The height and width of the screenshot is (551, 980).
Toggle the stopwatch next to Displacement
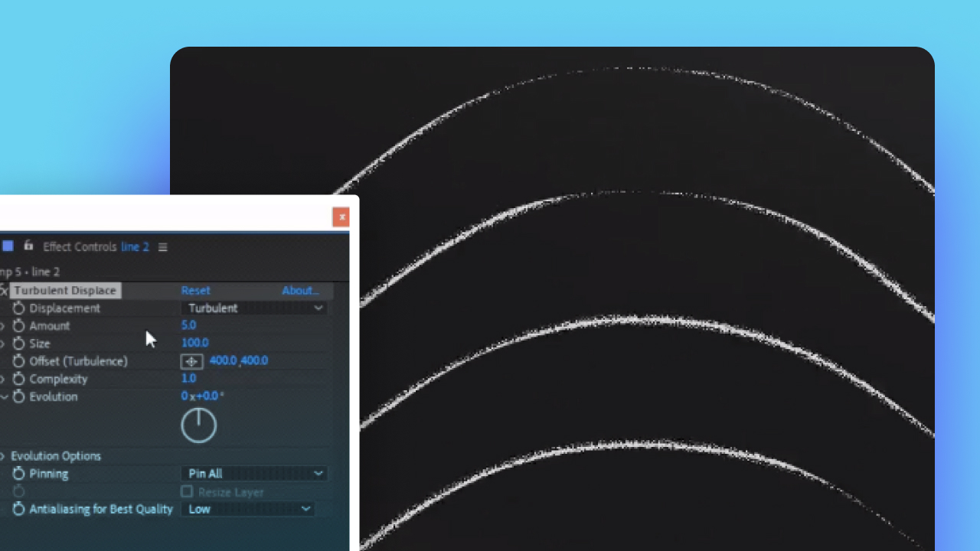[18, 308]
